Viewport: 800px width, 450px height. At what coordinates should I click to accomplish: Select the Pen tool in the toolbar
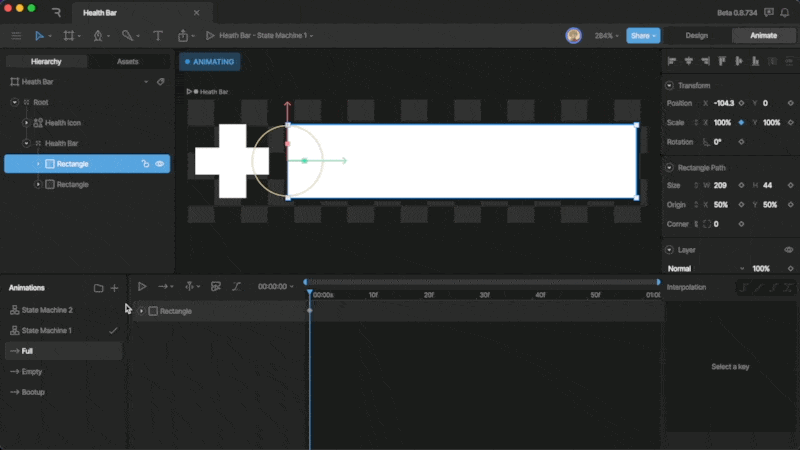point(98,36)
